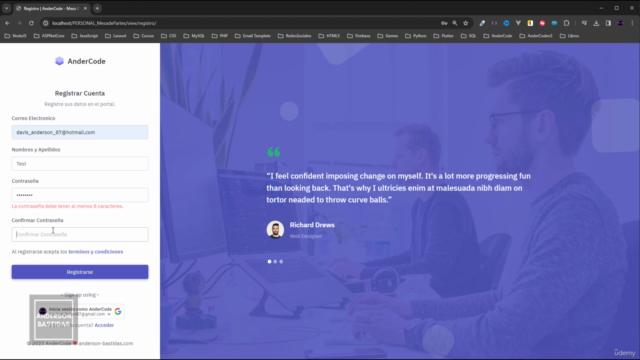Open the Libros bookmarks folder
Image resolution: width=640 pixels, height=360 pixels.
569,36
